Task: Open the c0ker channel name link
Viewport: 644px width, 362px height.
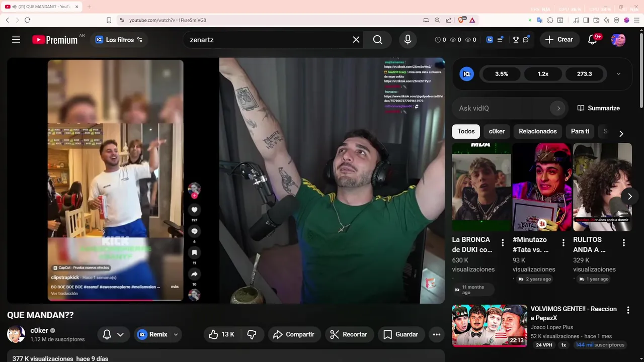Action: [39, 330]
